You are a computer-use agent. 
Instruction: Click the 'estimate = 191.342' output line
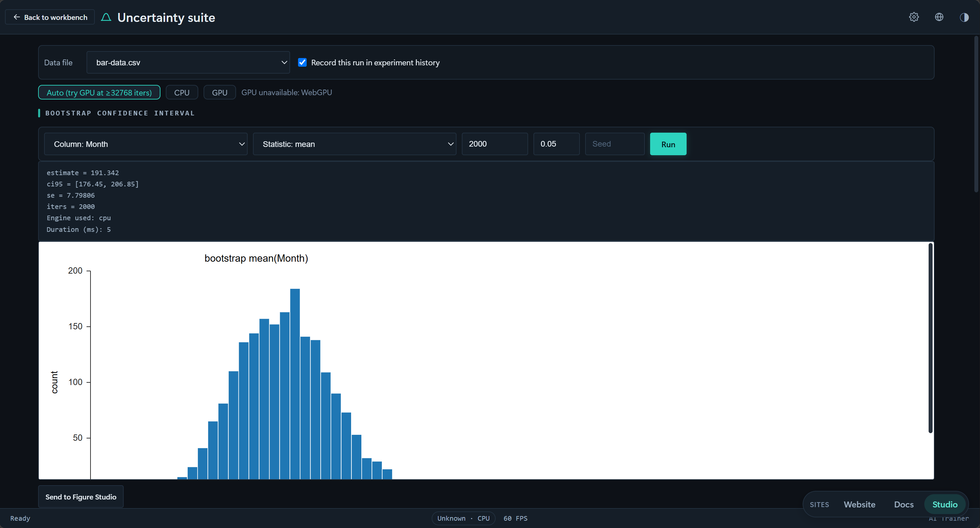tap(83, 173)
